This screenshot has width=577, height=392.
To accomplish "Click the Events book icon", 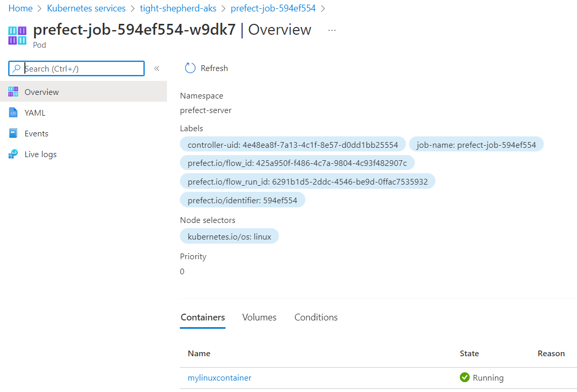I will coord(13,133).
